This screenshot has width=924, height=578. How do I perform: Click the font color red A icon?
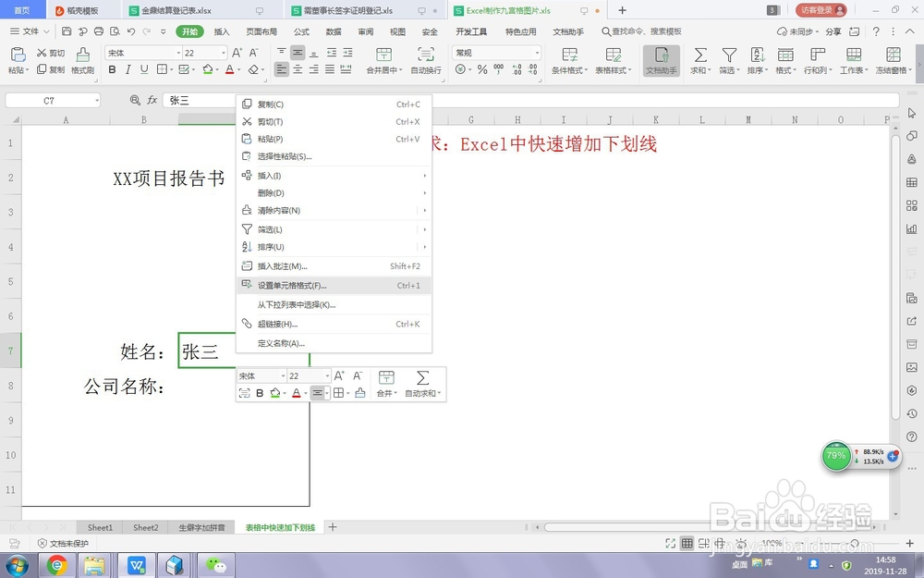[230, 69]
